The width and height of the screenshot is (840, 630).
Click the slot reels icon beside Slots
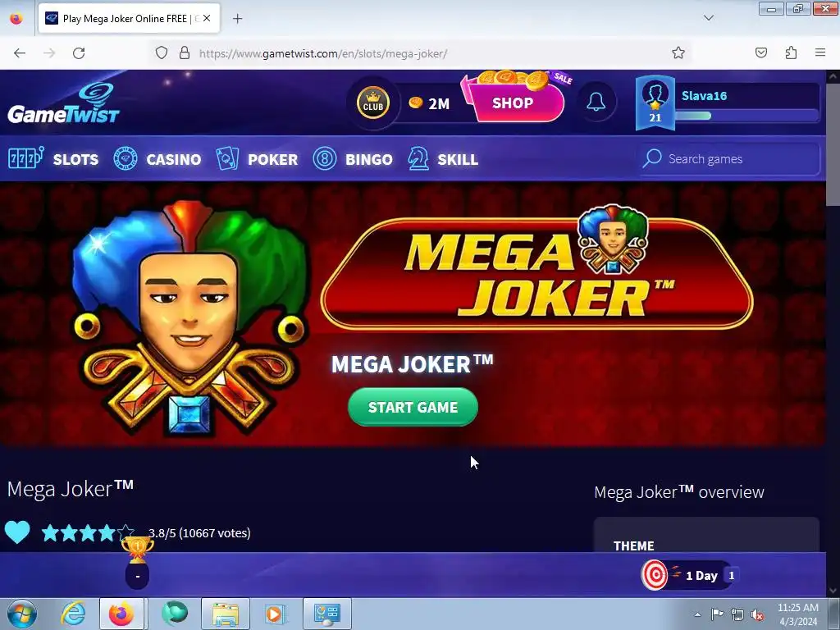(x=25, y=158)
